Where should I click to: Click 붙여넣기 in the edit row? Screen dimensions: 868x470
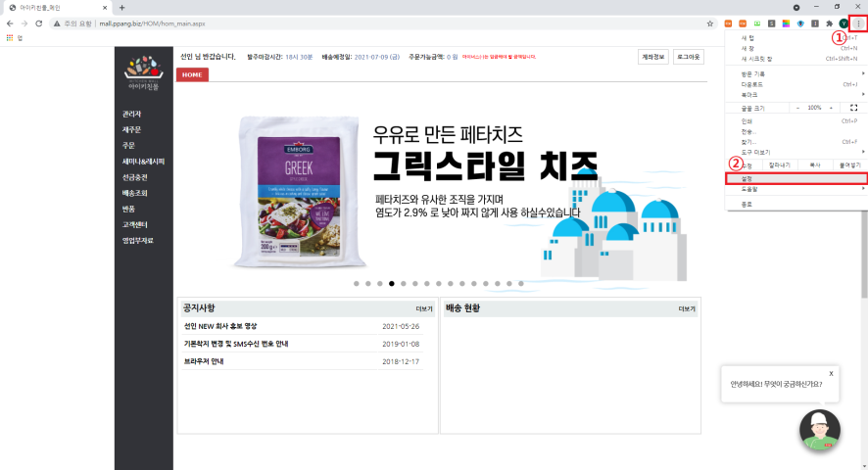tap(849, 165)
